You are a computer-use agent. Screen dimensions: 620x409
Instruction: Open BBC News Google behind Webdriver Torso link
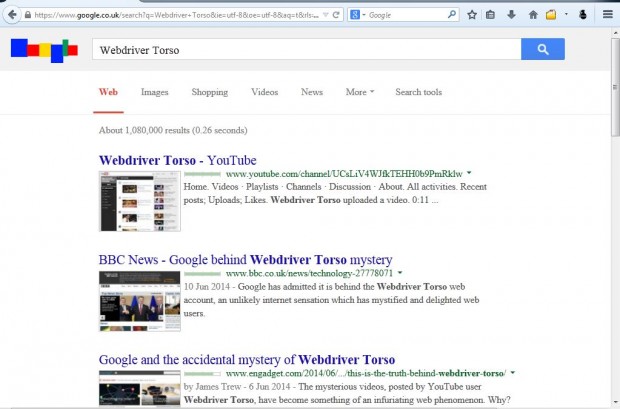click(245, 259)
